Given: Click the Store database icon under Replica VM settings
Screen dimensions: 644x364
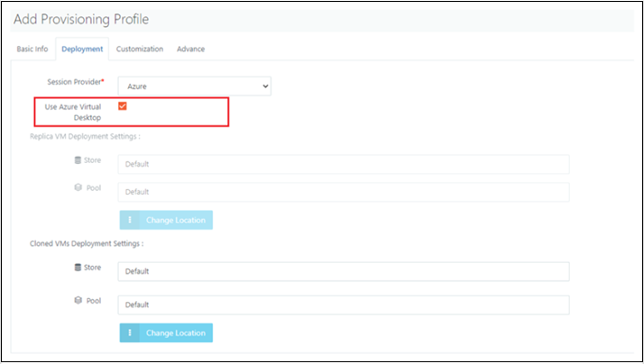Looking at the screenshot, I should coord(79,160).
